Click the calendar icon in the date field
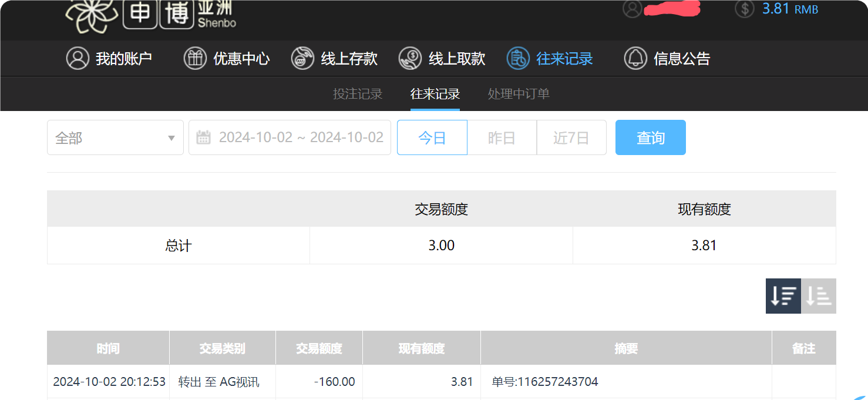This screenshot has height=400, width=868. [x=203, y=137]
